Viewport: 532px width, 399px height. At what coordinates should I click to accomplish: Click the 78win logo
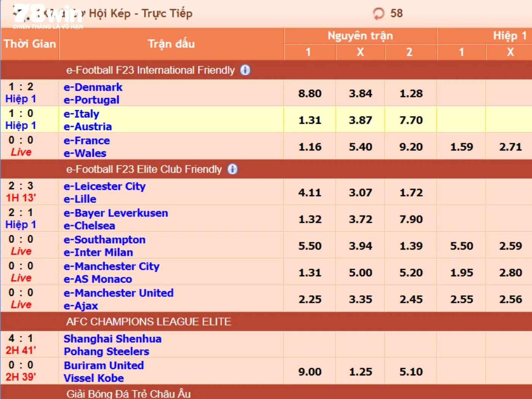(47, 16)
